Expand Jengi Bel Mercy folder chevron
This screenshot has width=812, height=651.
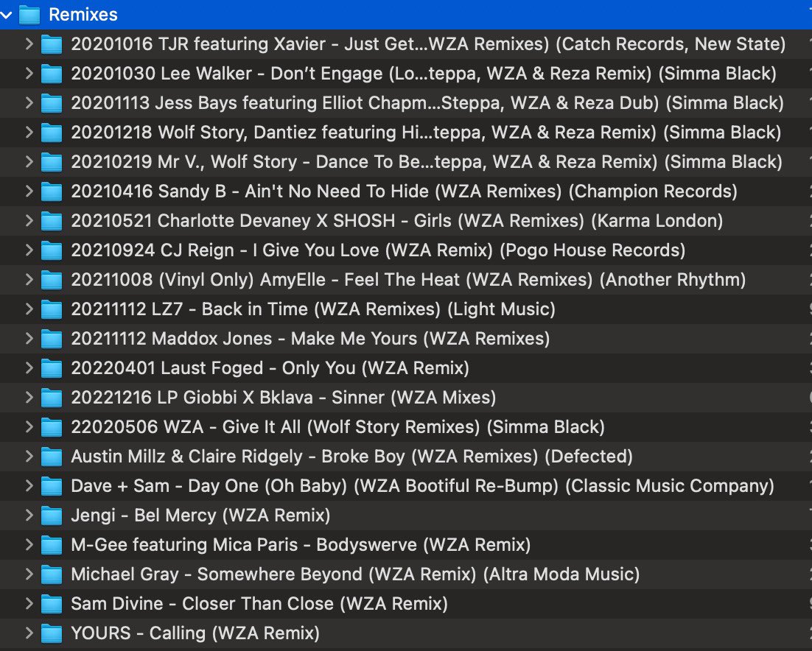(x=29, y=516)
